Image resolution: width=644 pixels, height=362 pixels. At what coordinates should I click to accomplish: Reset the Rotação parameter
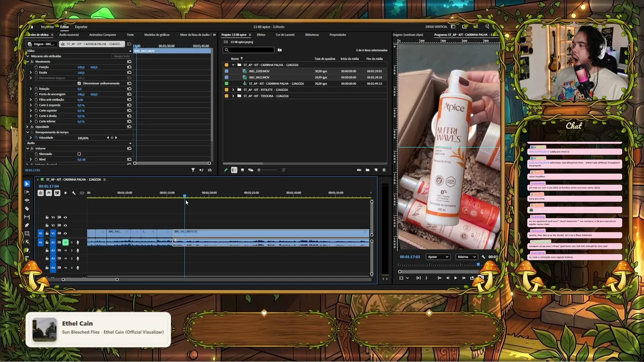pos(129,88)
